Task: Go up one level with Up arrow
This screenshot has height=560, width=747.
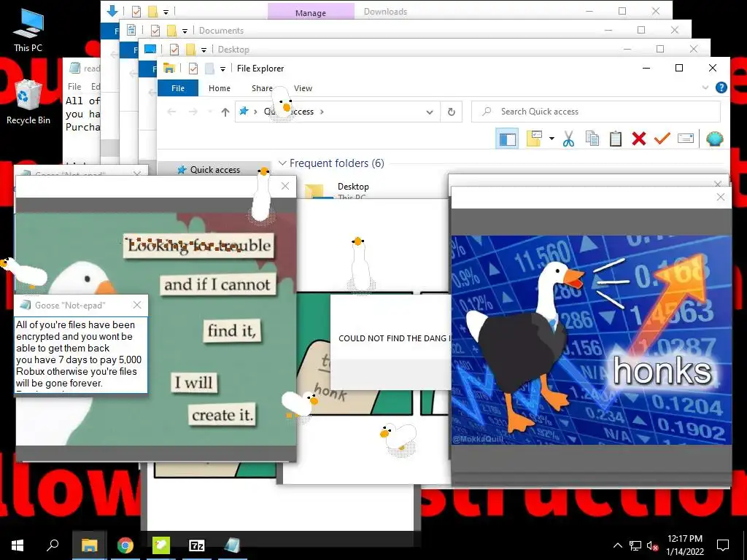Action: (225, 112)
